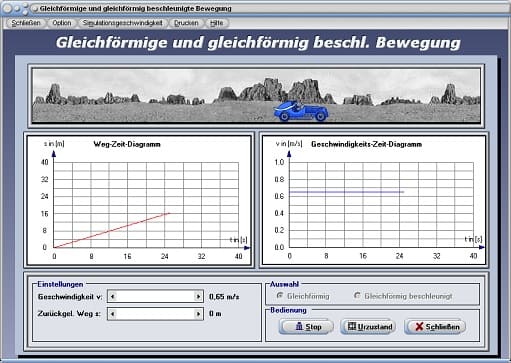Open the Schließen menu
This screenshot has height=363, width=511.
coord(26,23)
